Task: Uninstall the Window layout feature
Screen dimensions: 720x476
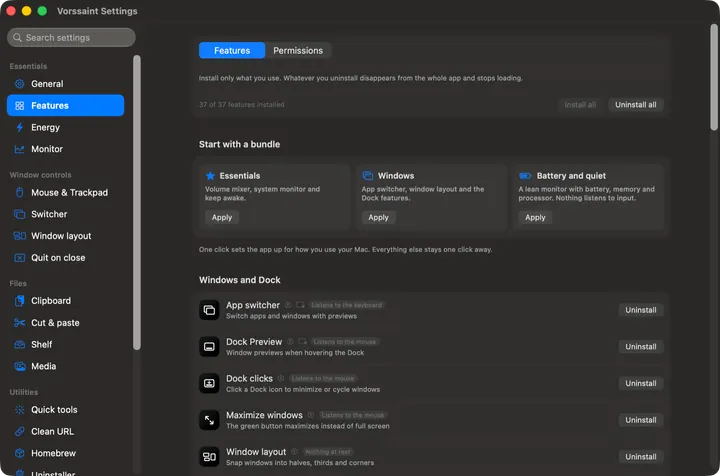Action: coord(641,457)
